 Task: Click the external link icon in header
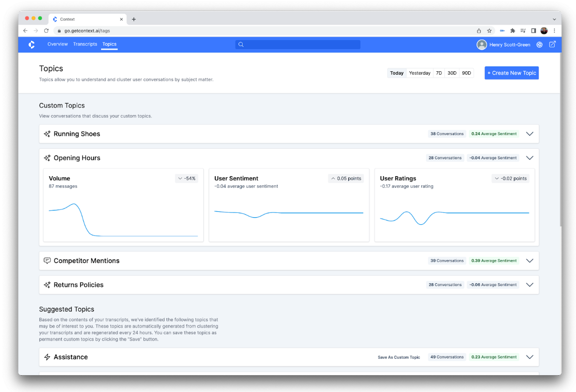(x=552, y=44)
